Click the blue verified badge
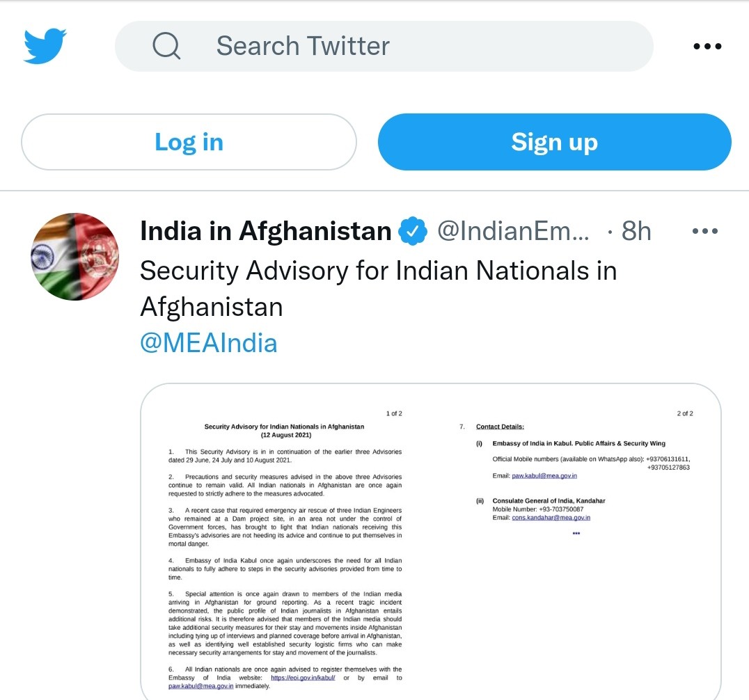749x700 pixels. (413, 232)
